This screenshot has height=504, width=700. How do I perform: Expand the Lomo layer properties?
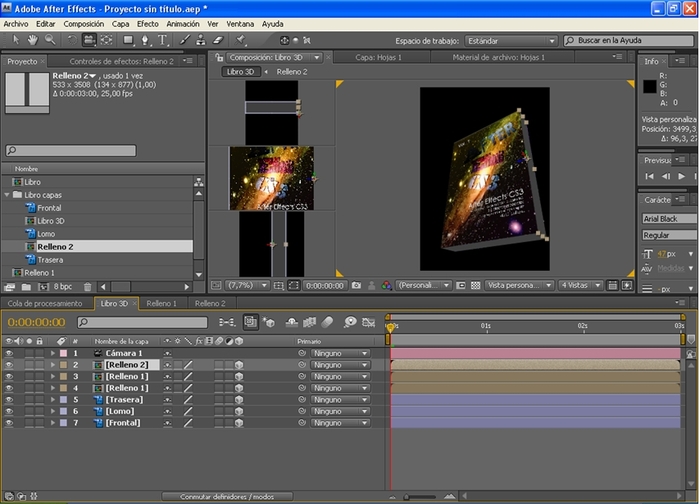tap(53, 411)
